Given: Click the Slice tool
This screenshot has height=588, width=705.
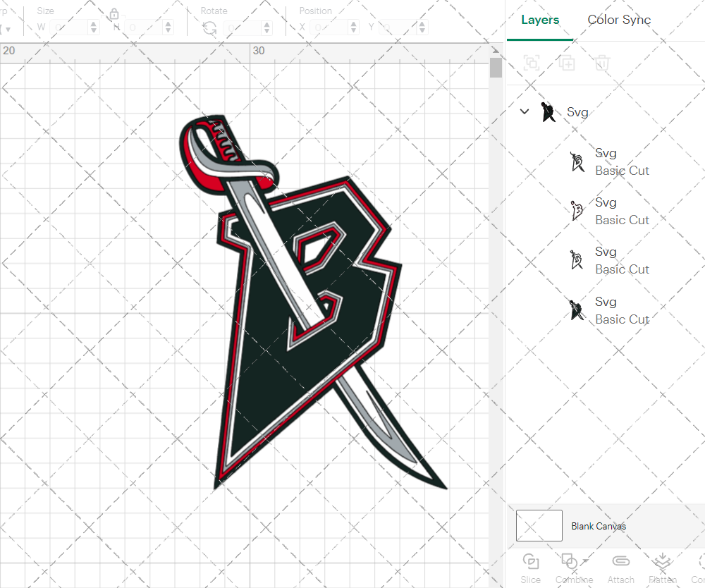Looking at the screenshot, I should click(x=531, y=568).
